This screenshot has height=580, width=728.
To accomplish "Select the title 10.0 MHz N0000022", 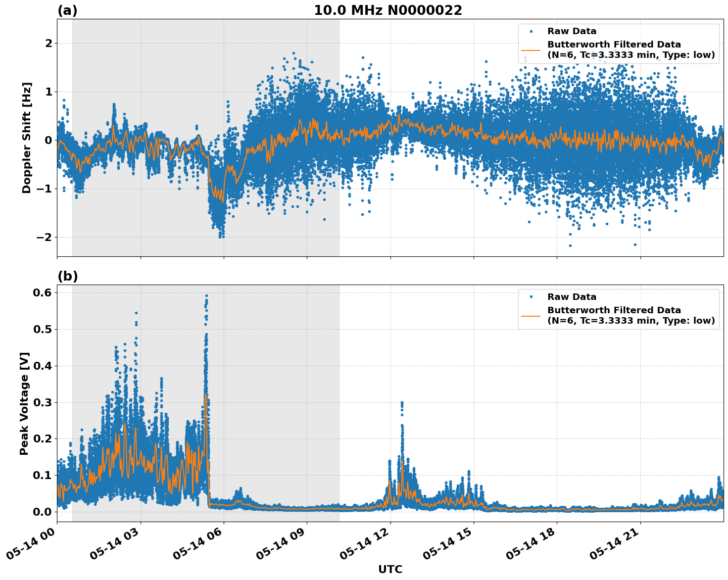I will [388, 9].
